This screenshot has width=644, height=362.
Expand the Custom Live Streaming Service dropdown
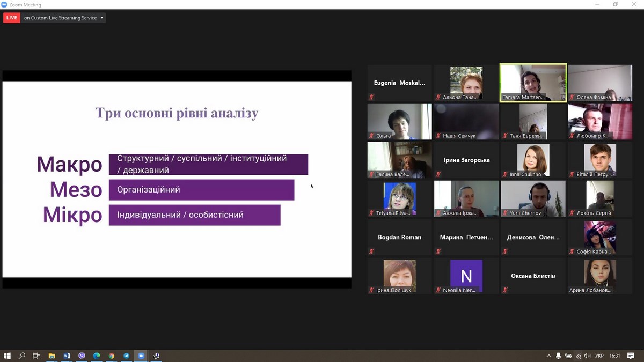click(102, 18)
